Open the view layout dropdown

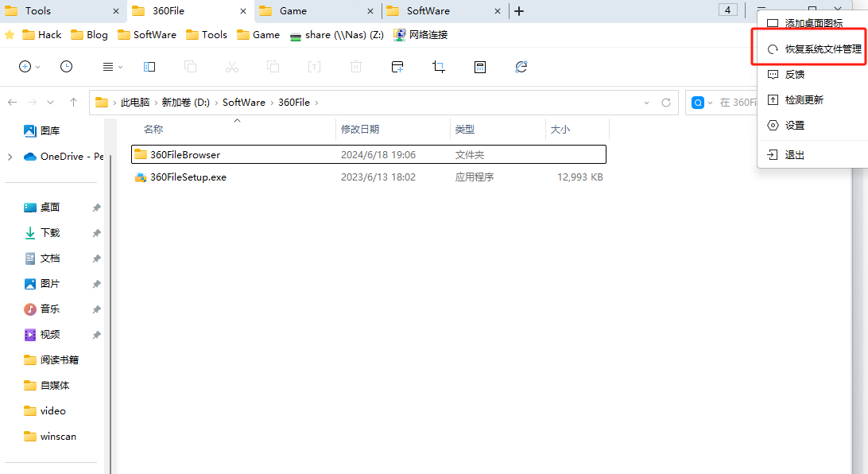[110, 67]
